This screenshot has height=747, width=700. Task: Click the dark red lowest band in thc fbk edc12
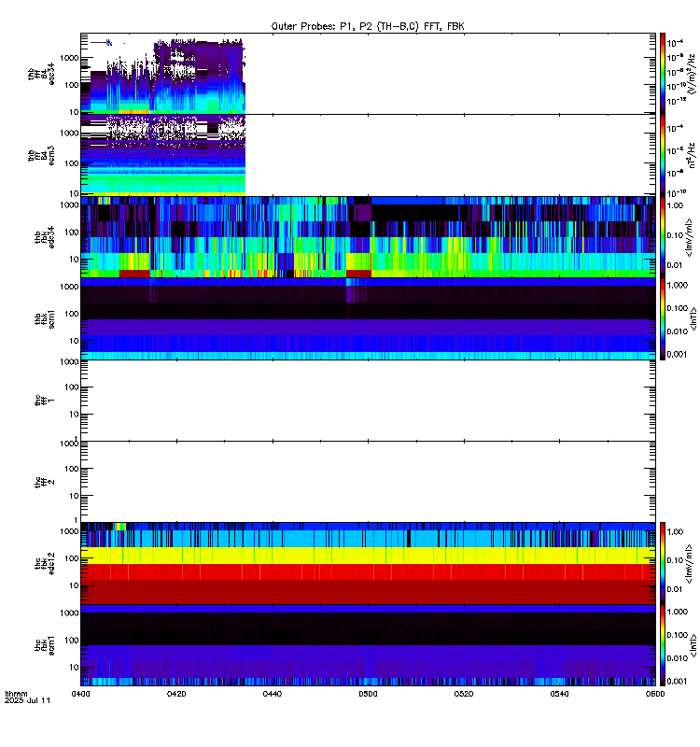[x=368, y=592]
